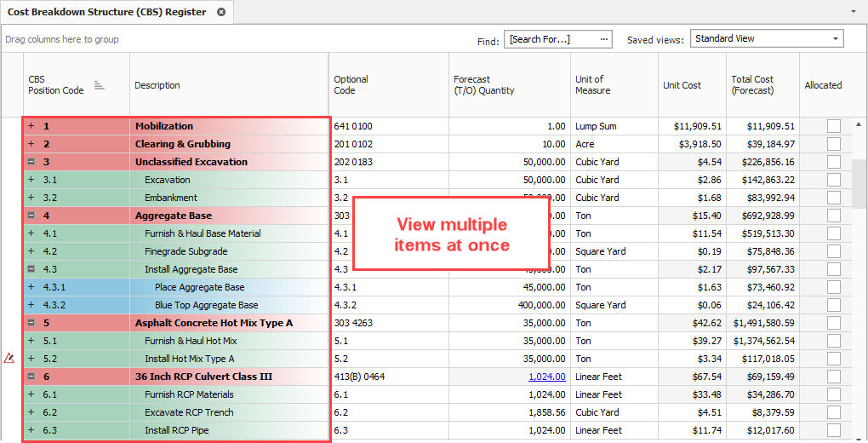The width and height of the screenshot is (868, 443).
Task: Click the ellipsis button in Find box
Action: pyautogui.click(x=604, y=39)
